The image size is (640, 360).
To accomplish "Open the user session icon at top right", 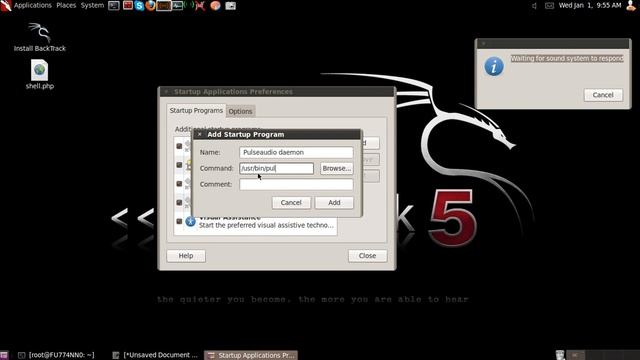I will click(x=631, y=6).
